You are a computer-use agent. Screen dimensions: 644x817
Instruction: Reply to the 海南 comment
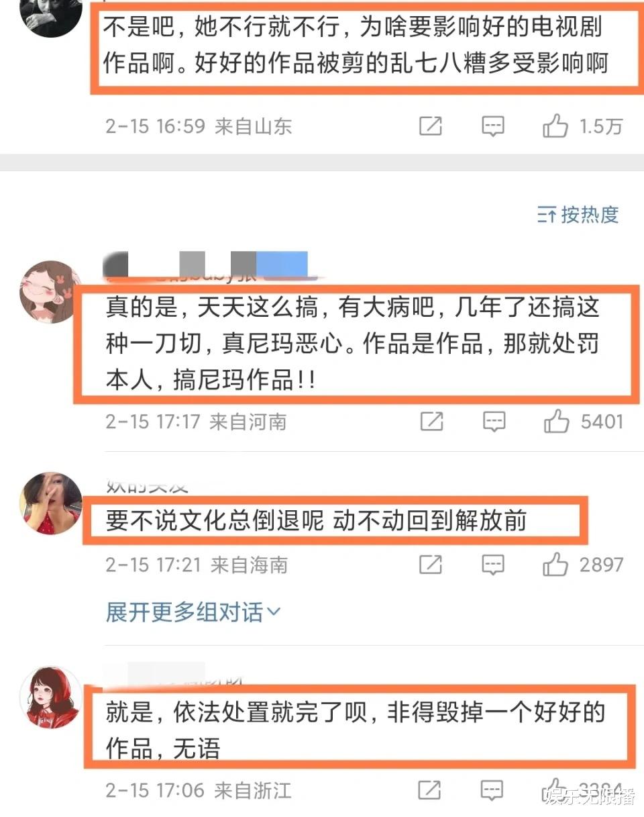[494, 565]
